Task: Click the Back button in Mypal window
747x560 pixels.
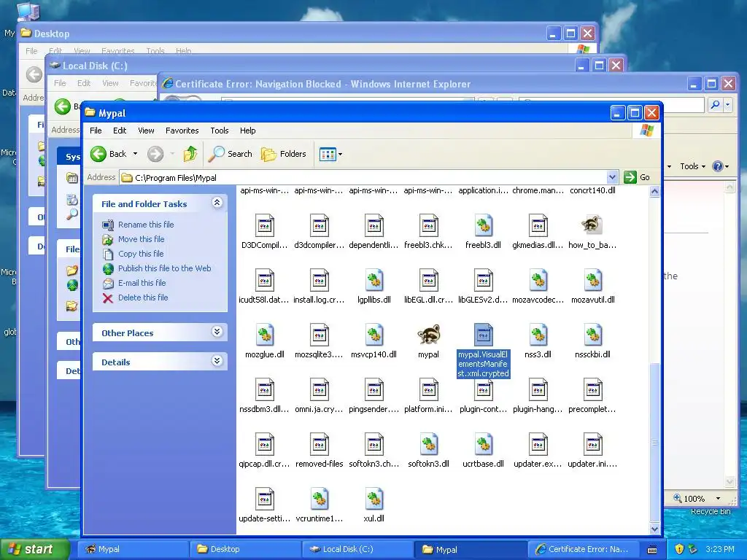Action: [109, 154]
